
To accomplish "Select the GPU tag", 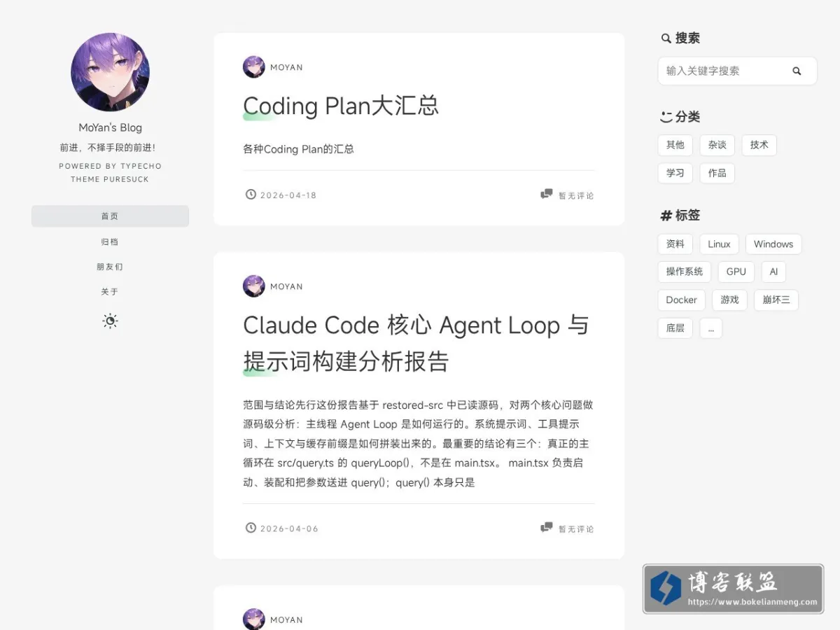I will [x=736, y=272].
